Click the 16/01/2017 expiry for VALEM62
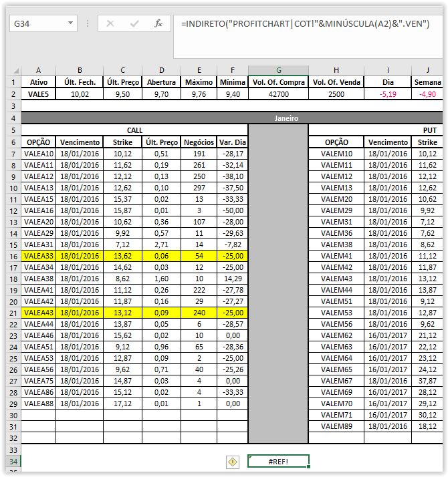 pos(388,335)
